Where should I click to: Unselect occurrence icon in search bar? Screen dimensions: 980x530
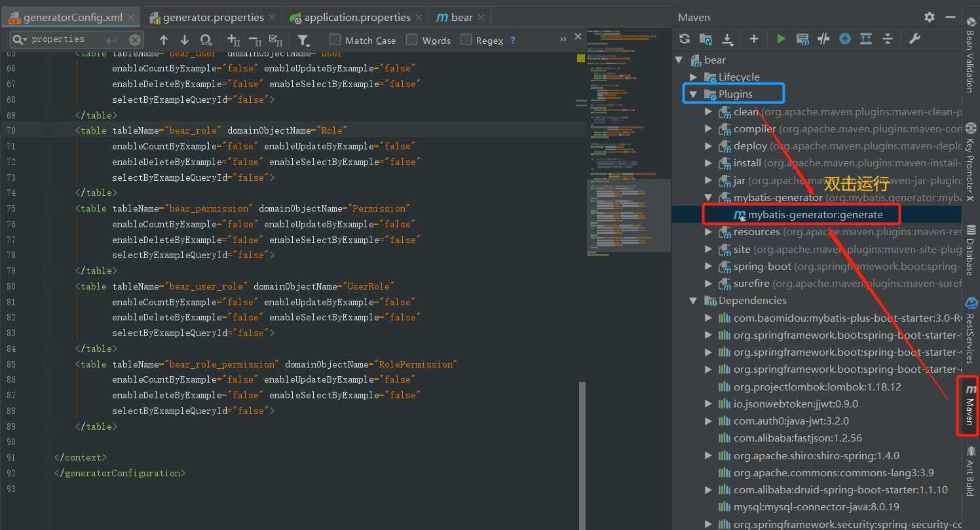point(255,40)
